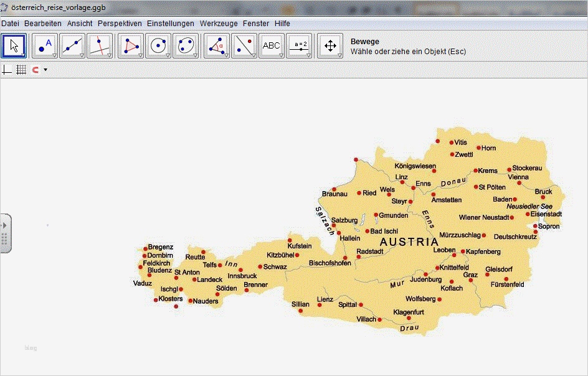Select the Circle with center tool
The image size is (588, 376).
click(158, 45)
